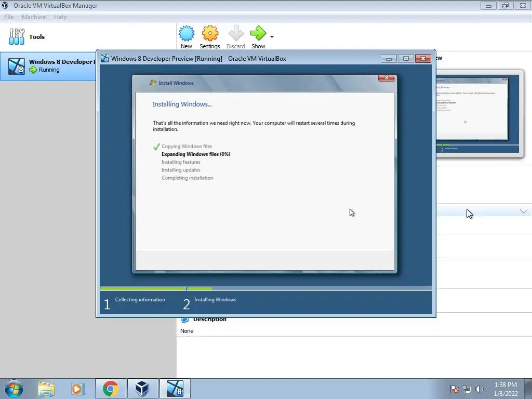Click the 'Collecting information' stage label
532x399 pixels.
[140, 300]
